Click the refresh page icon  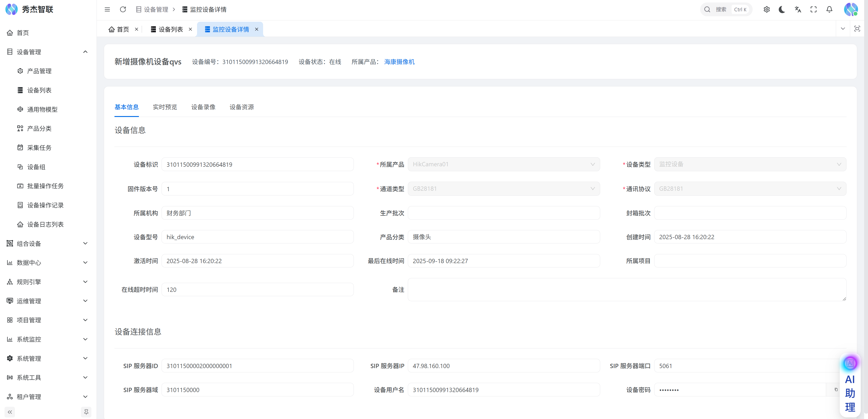(123, 10)
